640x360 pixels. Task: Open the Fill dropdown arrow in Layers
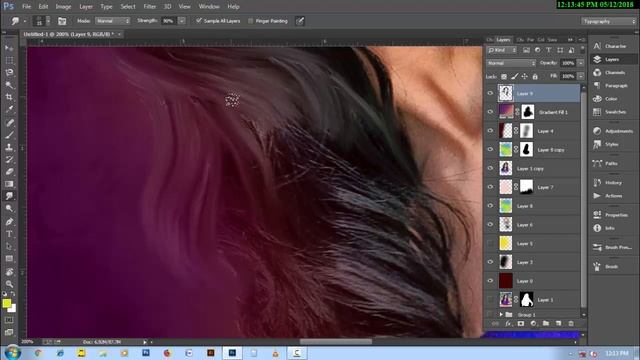(x=581, y=76)
